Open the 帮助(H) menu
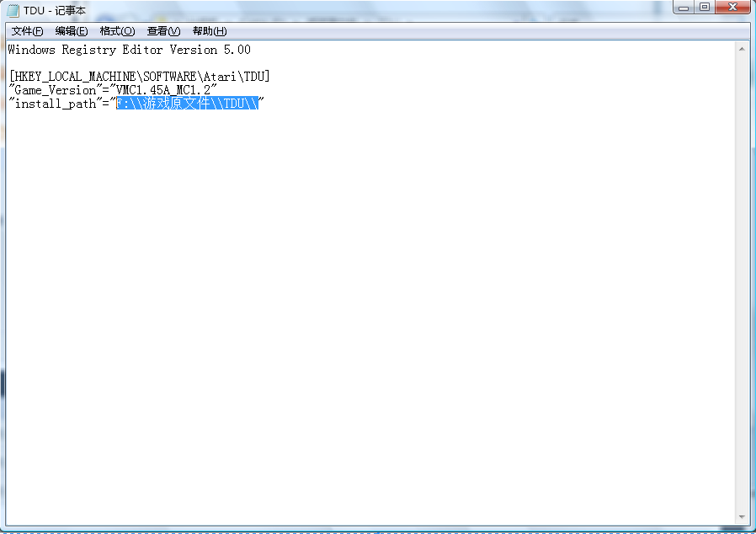 pos(210,31)
